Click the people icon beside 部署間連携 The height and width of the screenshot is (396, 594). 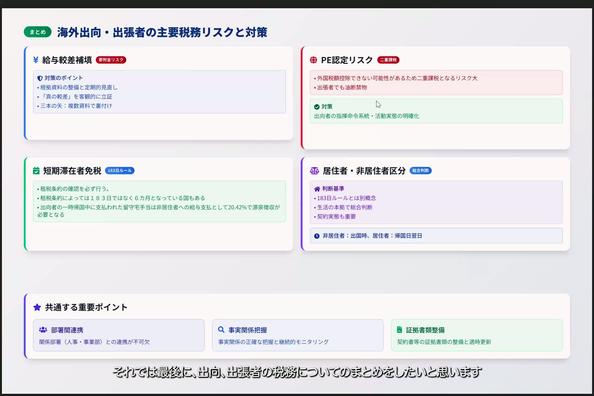43,330
